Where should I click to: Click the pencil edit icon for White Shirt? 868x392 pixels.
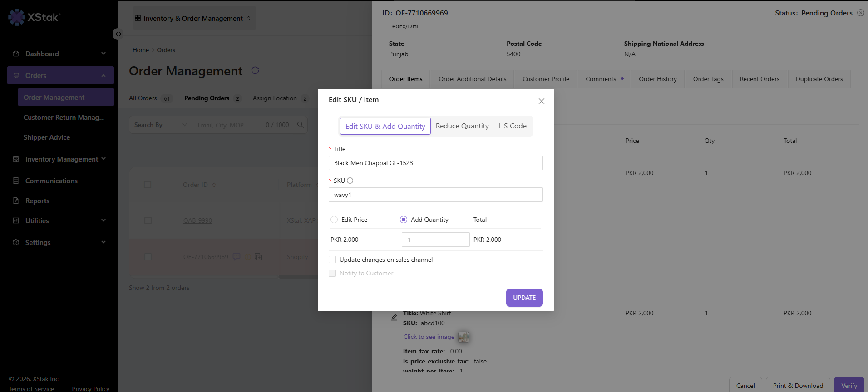394,317
